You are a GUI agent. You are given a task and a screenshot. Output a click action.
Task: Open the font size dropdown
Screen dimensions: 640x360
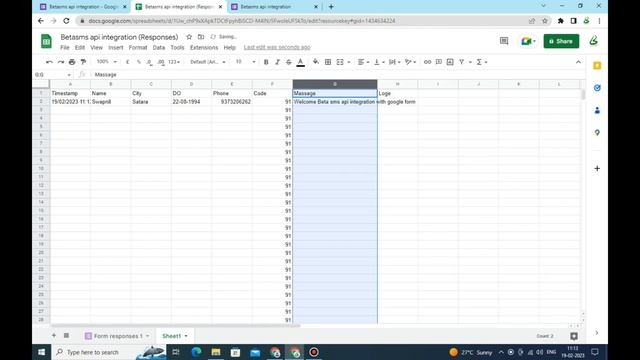tap(245, 62)
